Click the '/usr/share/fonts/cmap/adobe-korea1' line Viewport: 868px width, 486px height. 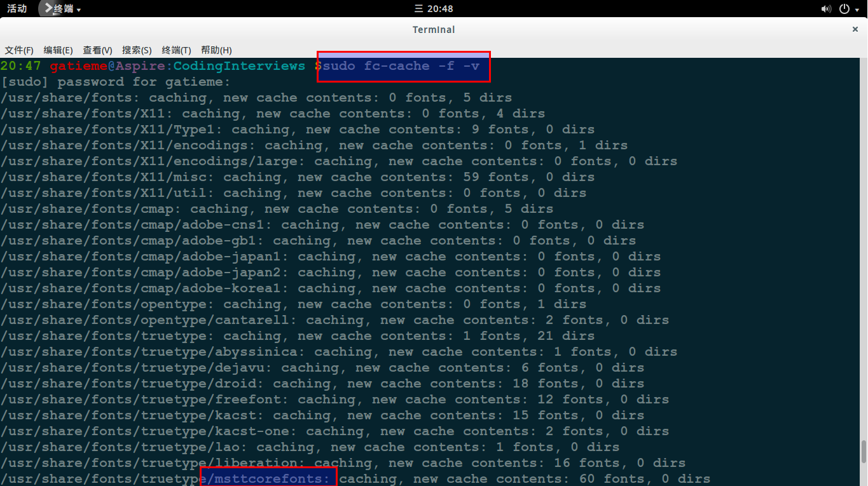point(331,288)
